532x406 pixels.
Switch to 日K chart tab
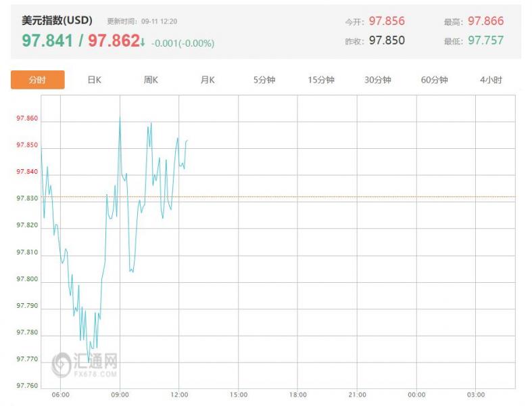click(95, 80)
